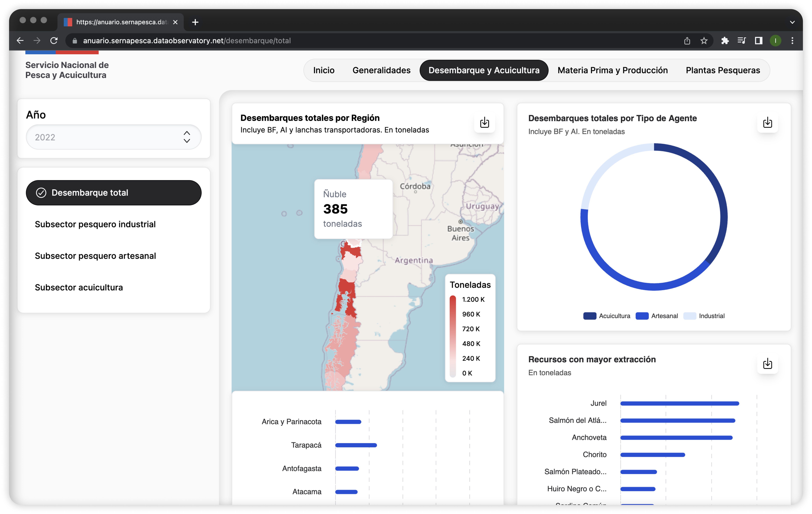Select Subsector pesquero artesanal
The width and height of the screenshot is (812, 514).
coord(95,256)
